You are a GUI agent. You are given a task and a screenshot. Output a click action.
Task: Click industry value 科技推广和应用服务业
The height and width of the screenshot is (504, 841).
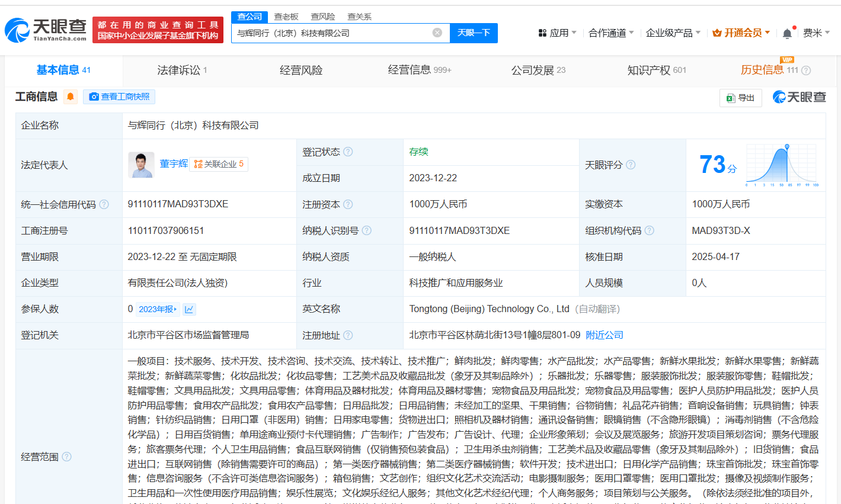tap(456, 283)
